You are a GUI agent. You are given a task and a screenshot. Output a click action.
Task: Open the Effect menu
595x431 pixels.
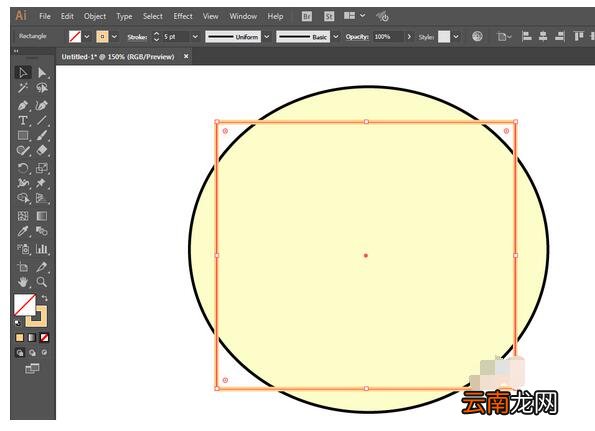coord(183,16)
